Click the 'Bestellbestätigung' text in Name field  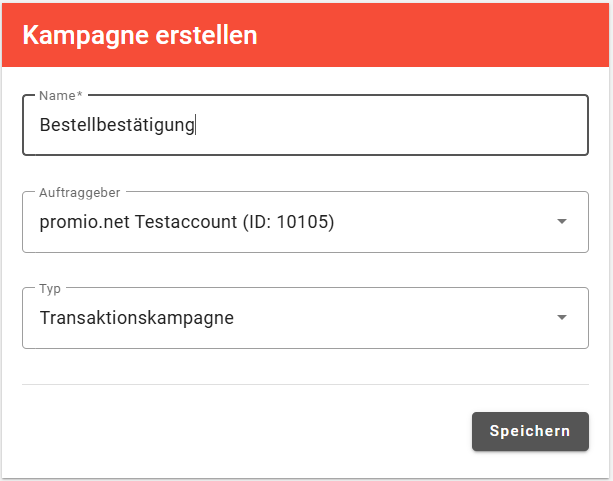click(117, 125)
